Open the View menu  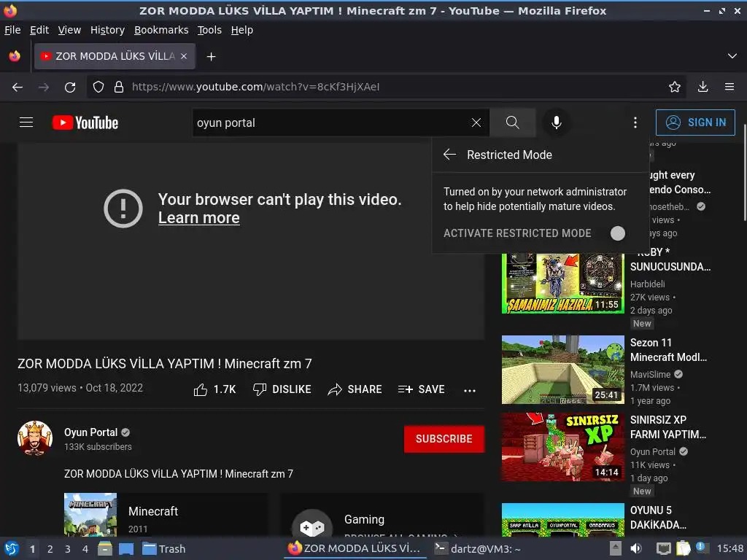pos(69,30)
